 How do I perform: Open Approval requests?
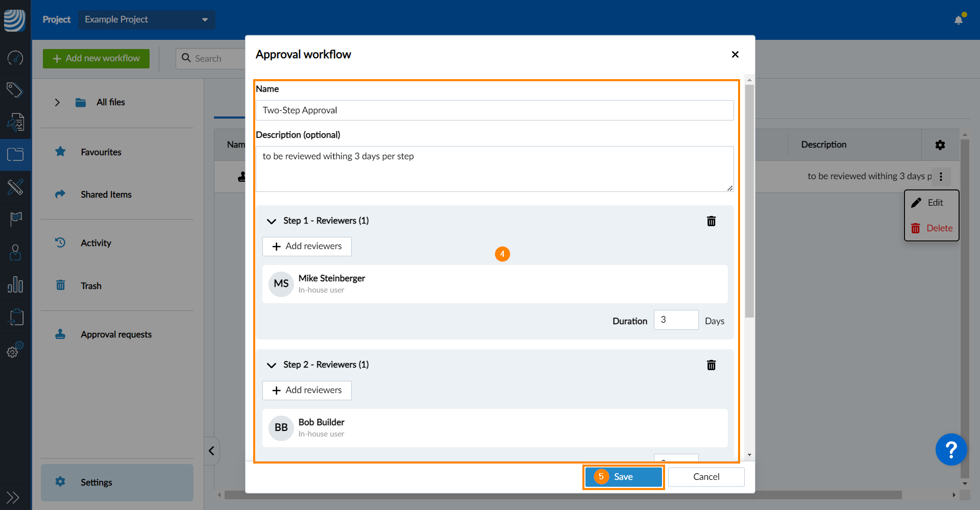(116, 334)
